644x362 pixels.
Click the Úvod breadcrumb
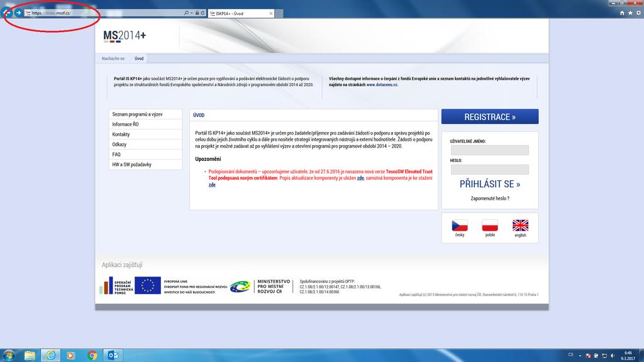pos(139,58)
